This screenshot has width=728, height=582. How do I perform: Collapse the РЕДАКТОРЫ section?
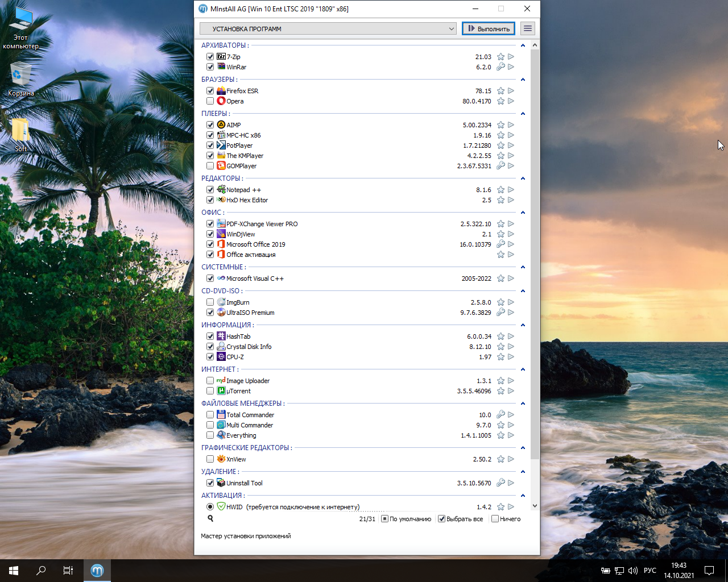[523, 178]
